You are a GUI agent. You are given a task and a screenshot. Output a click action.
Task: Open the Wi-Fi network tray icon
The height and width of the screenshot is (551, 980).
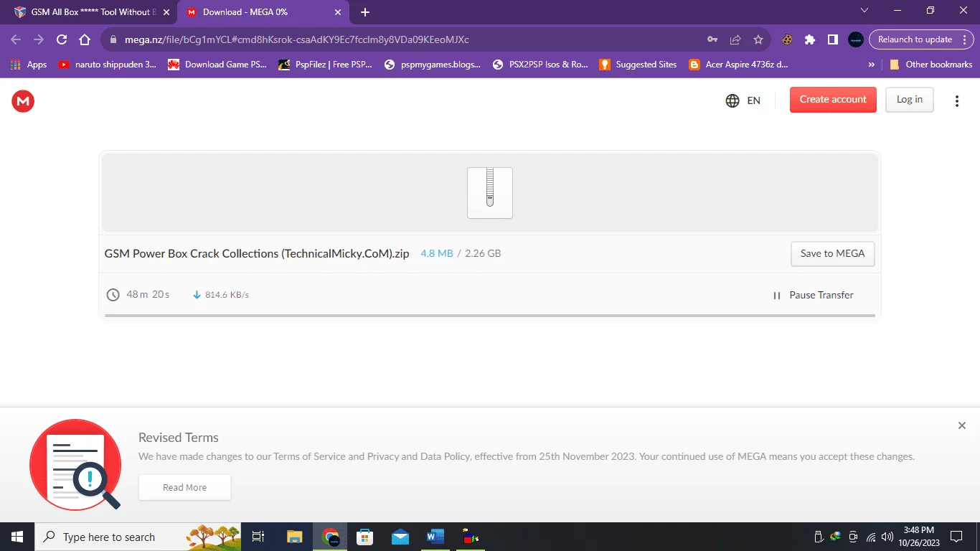tap(870, 537)
